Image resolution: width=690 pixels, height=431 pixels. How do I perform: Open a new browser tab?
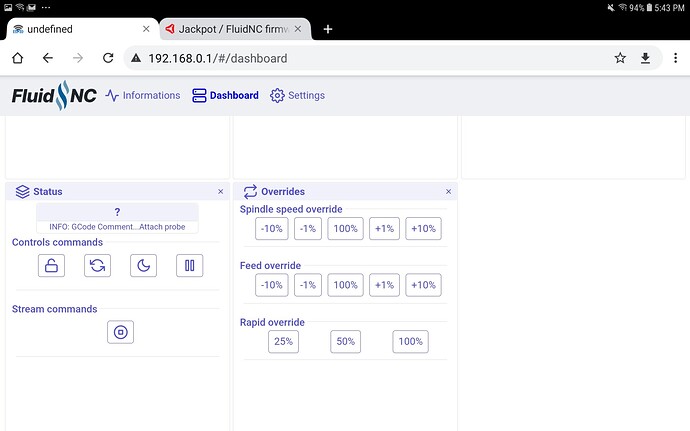(x=328, y=29)
